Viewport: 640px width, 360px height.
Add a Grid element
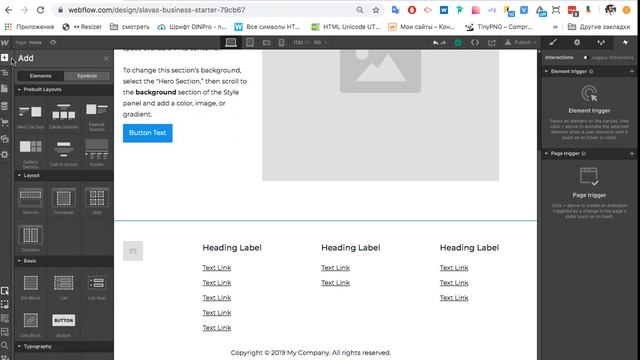coord(97,201)
